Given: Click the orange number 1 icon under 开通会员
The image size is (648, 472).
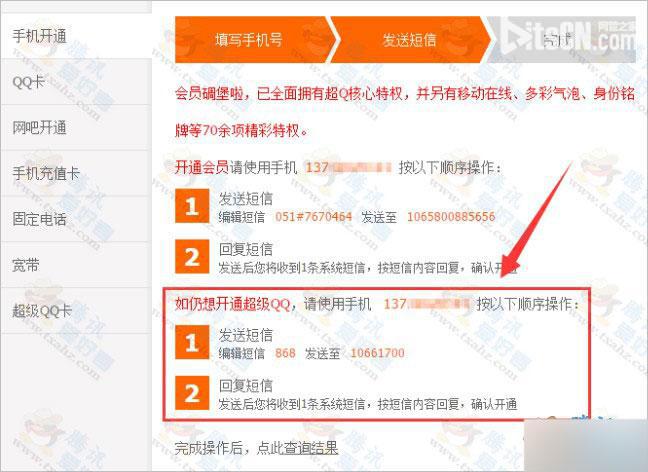Looking at the screenshot, I should pyautogui.click(x=192, y=206).
